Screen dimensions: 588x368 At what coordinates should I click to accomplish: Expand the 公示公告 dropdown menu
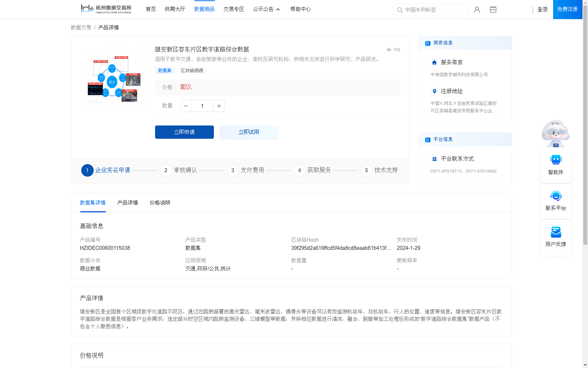click(266, 9)
